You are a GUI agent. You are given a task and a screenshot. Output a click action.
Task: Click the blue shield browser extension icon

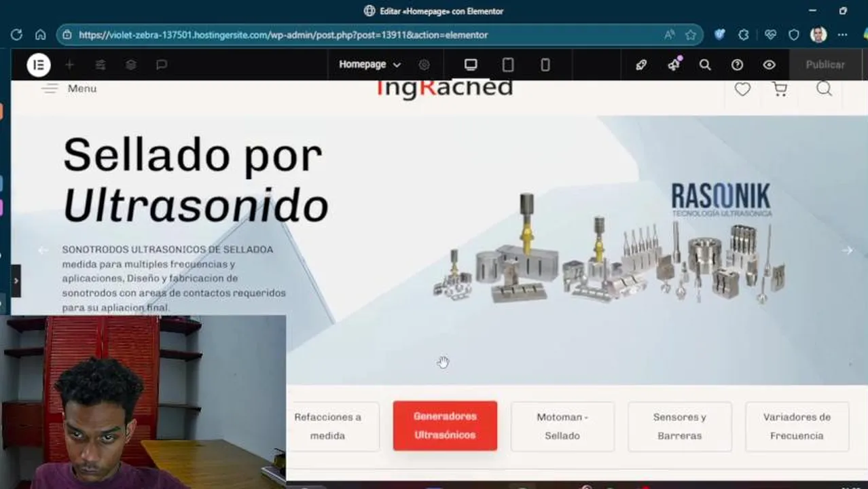[720, 35]
